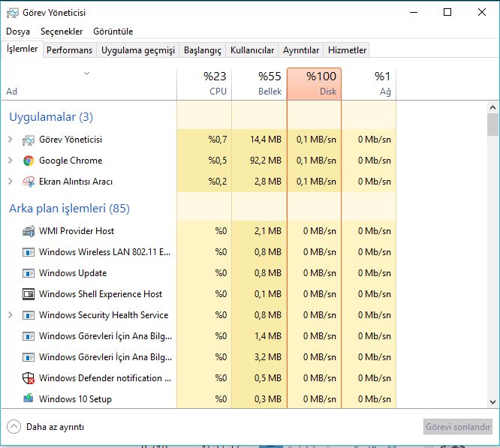
Task: Maximize the Görev Yöneticisi window
Action: coord(447,13)
